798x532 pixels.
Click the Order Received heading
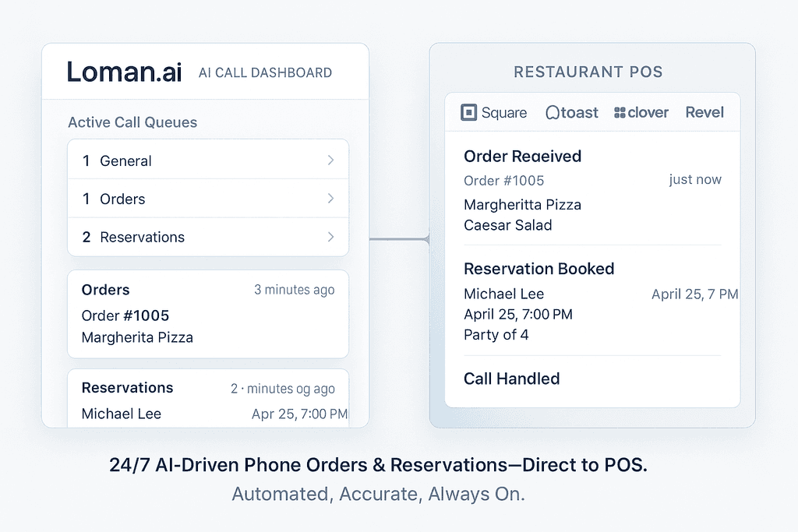click(522, 156)
